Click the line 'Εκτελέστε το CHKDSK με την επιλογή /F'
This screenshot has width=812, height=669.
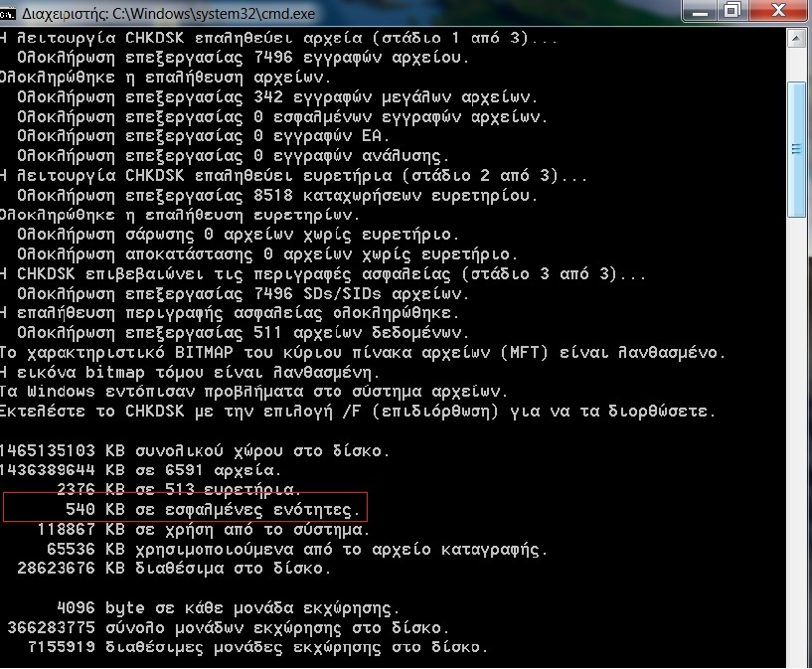point(358,412)
